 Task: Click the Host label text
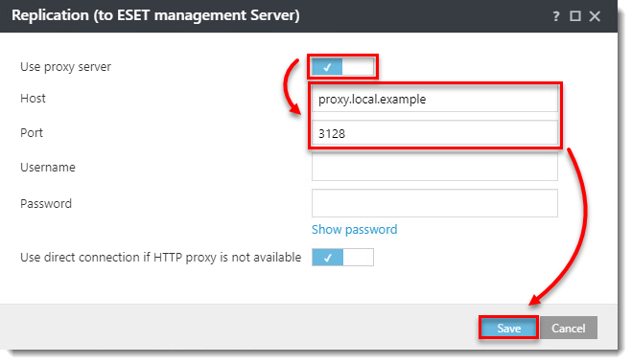click(x=33, y=99)
